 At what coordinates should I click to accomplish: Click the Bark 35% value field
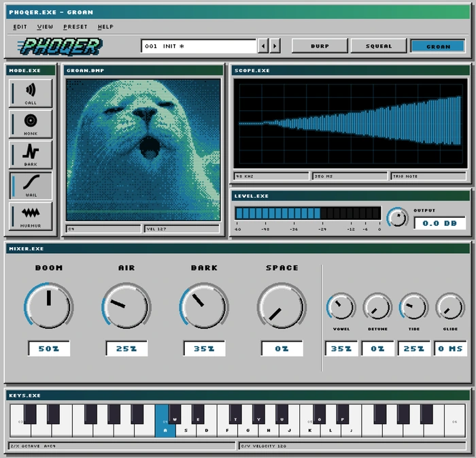(204, 348)
